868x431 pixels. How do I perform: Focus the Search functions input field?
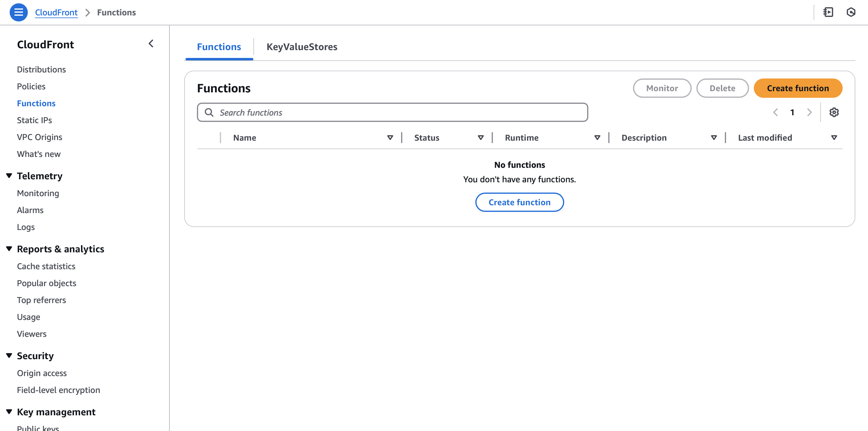tap(393, 113)
